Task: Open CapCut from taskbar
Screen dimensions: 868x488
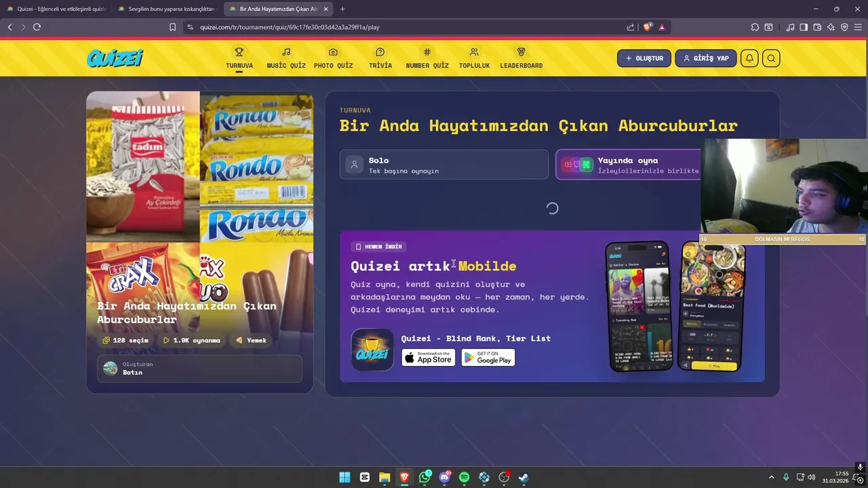Action: point(365,477)
